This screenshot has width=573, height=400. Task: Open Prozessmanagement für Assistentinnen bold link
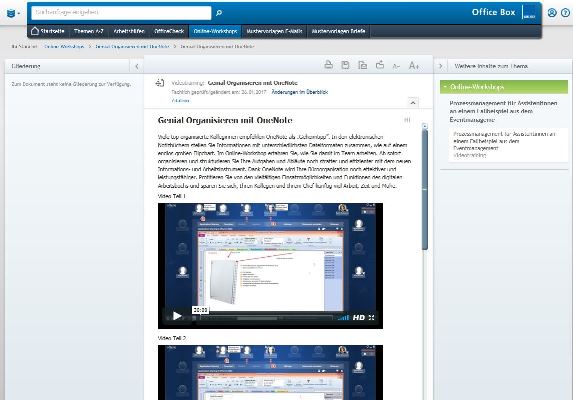pos(503,111)
